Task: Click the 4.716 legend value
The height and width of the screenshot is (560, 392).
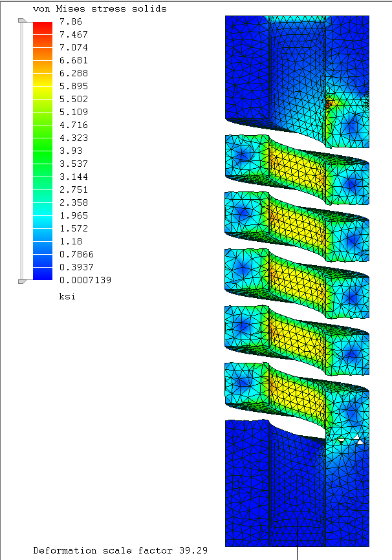Action: tap(74, 125)
